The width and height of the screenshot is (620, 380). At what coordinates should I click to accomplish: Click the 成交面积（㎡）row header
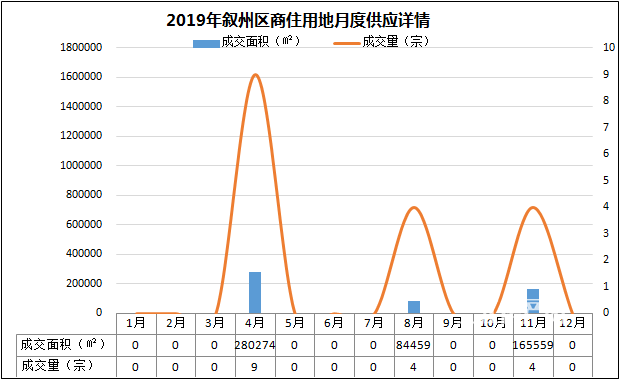pos(63,344)
